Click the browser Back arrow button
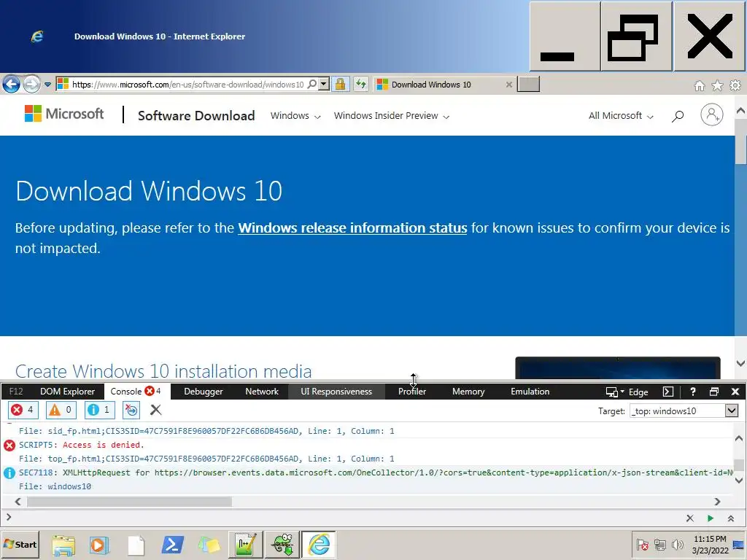This screenshot has height=560, width=747. pyautogui.click(x=12, y=85)
